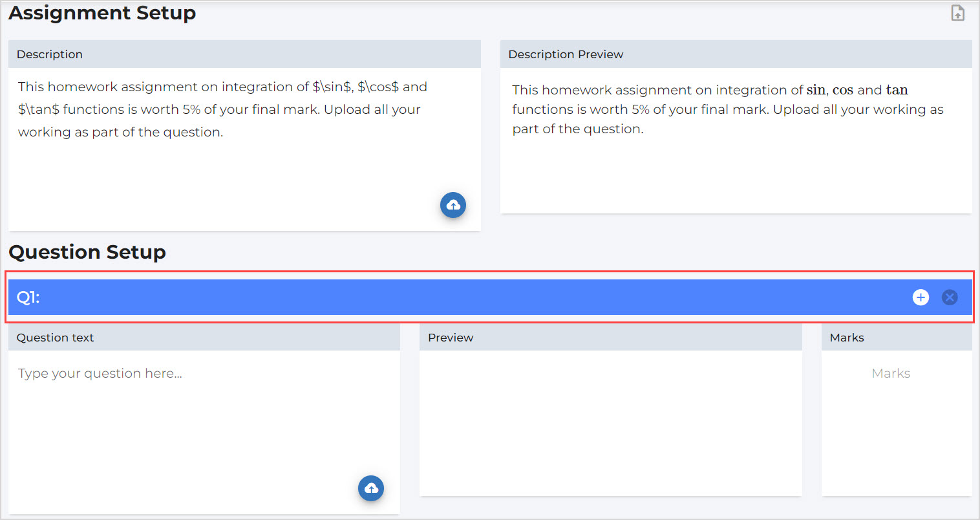The width and height of the screenshot is (980, 520).
Task: Click the cloud upload icon in Question text box
Action: point(371,488)
